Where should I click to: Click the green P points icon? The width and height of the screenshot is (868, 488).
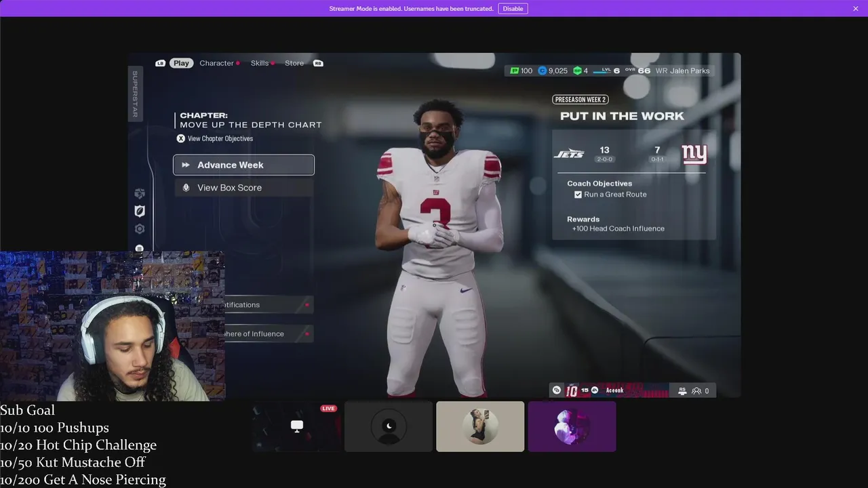click(x=514, y=70)
